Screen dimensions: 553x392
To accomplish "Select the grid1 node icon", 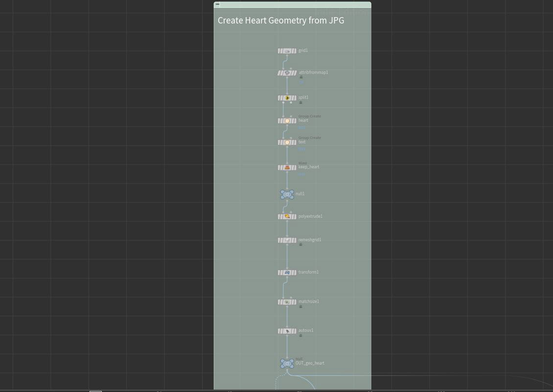I will (287, 51).
